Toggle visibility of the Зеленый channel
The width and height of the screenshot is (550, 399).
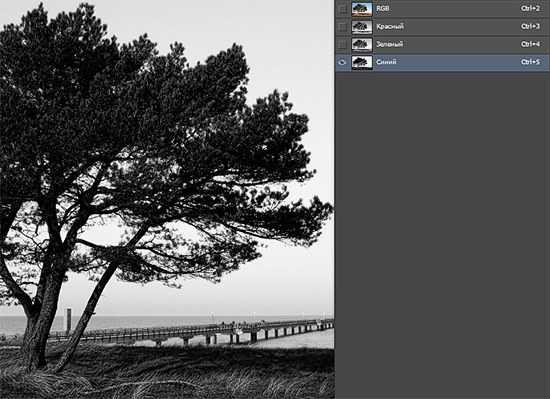[x=342, y=45]
